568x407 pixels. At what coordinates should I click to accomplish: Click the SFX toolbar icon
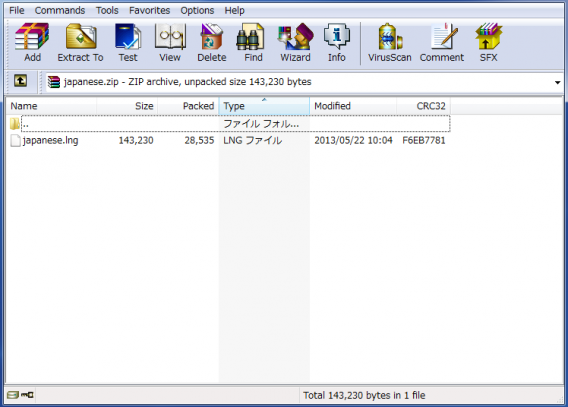[488, 42]
